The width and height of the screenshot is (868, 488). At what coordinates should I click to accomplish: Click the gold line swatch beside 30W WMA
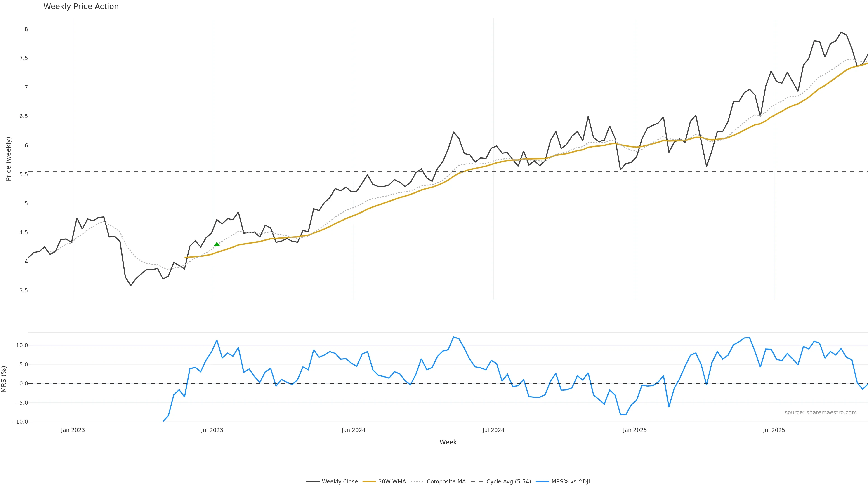369,482
